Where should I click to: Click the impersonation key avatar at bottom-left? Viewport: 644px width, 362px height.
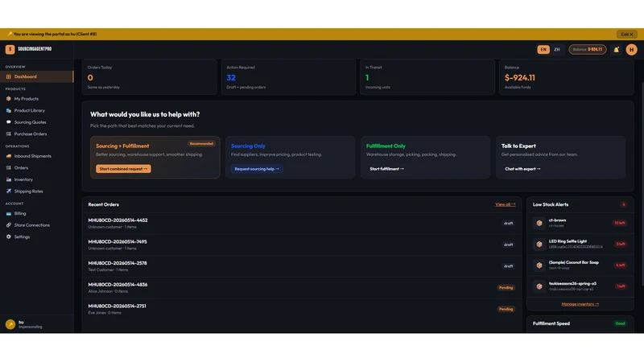coord(10,324)
